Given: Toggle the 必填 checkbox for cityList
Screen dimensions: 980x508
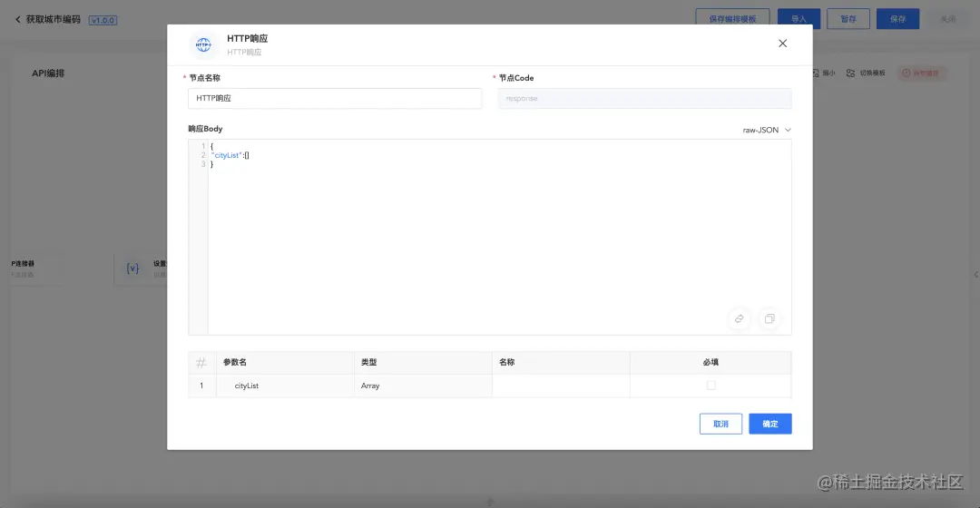Looking at the screenshot, I should point(710,386).
